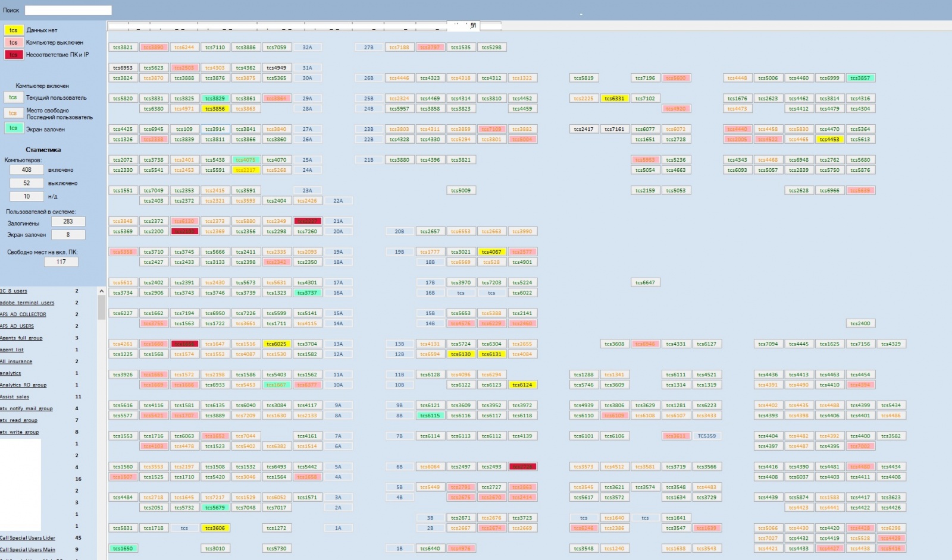Select the AFS_AD_COLLECTOR group link
This screenshot has width=952, height=560.
point(23,314)
